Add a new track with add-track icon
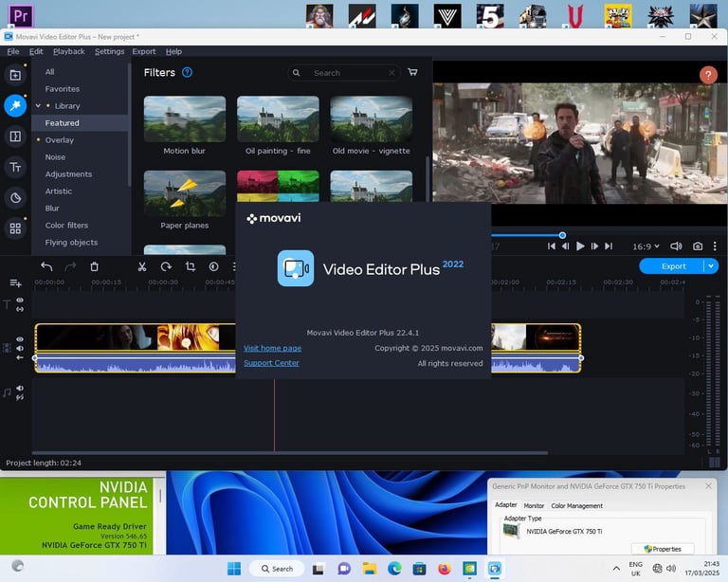728x582 pixels. click(x=15, y=282)
